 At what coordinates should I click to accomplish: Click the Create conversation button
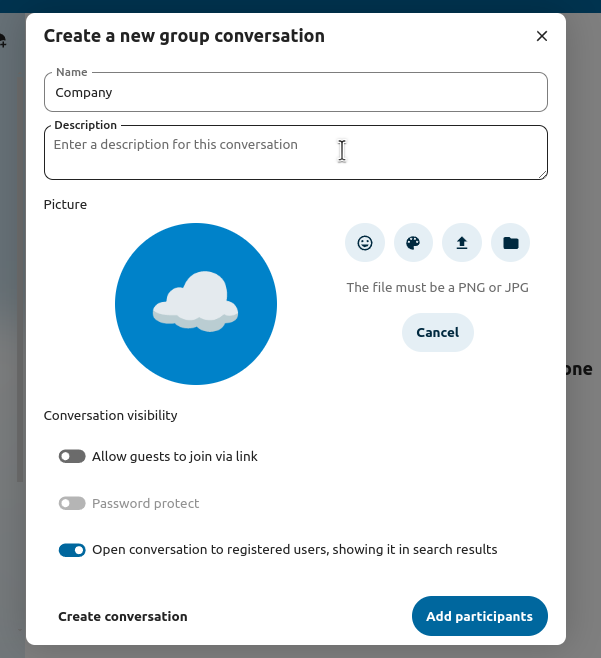tap(123, 616)
